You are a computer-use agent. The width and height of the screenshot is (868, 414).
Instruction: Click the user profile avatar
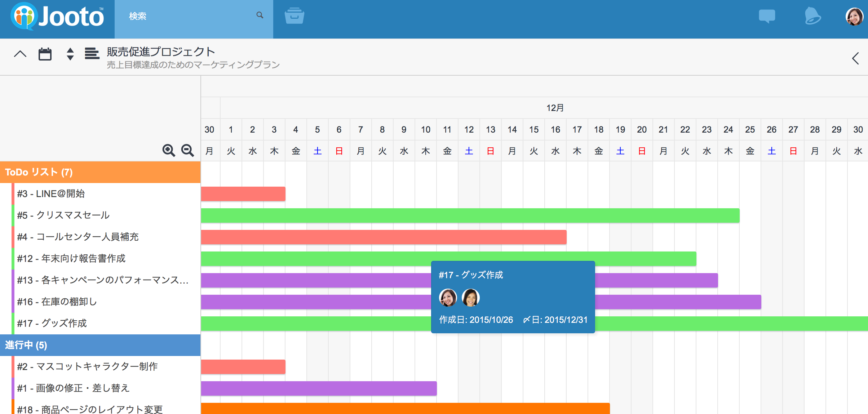click(854, 17)
